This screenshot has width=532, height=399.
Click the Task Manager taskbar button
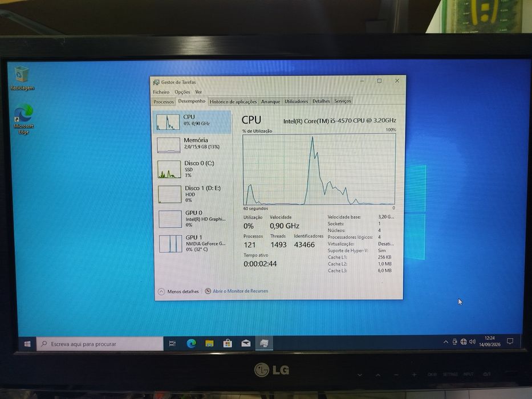(x=264, y=343)
